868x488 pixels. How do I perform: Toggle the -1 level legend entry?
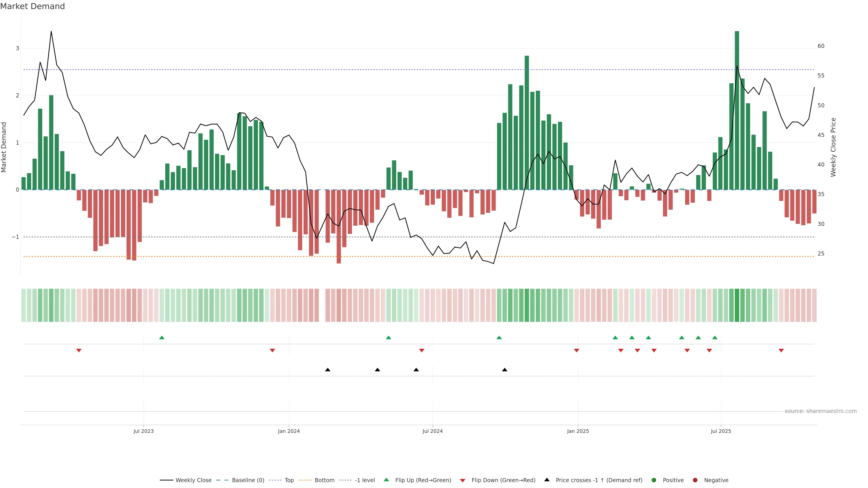pos(365,480)
